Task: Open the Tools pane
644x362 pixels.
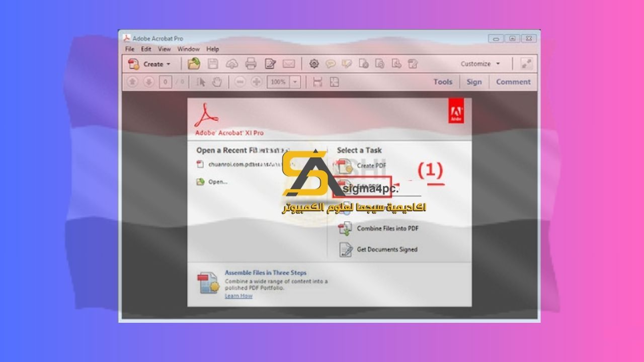Action: coord(443,82)
